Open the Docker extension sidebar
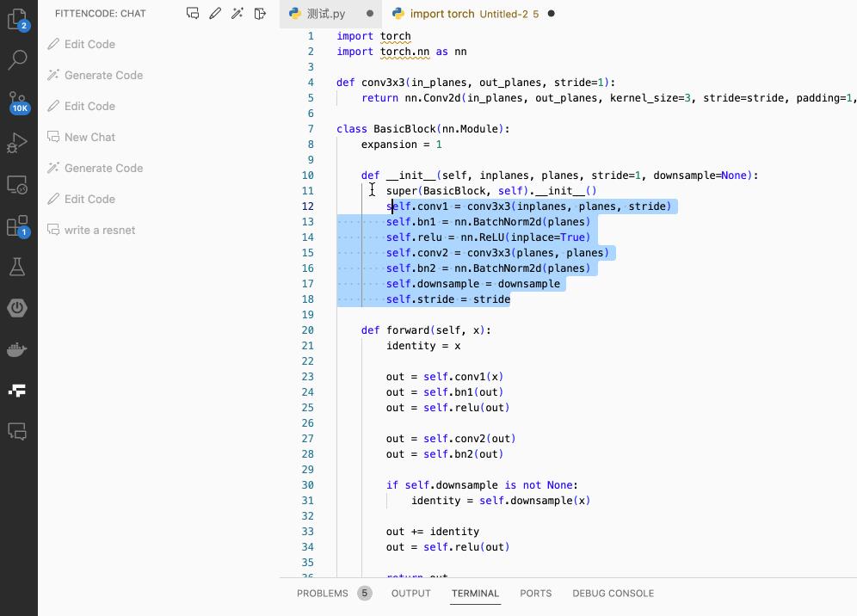This screenshot has width=857, height=616. (x=17, y=349)
